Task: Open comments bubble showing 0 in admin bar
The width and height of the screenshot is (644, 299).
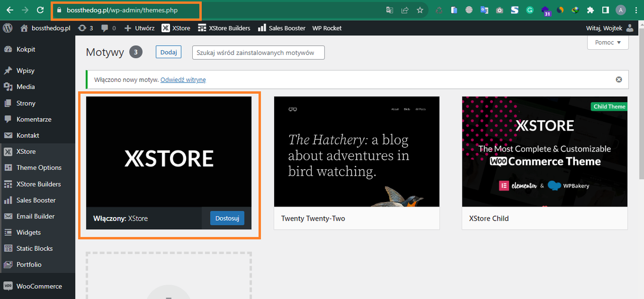Action: (108, 28)
